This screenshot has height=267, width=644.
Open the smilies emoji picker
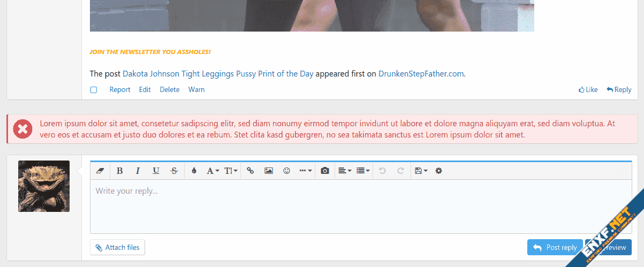(x=287, y=171)
